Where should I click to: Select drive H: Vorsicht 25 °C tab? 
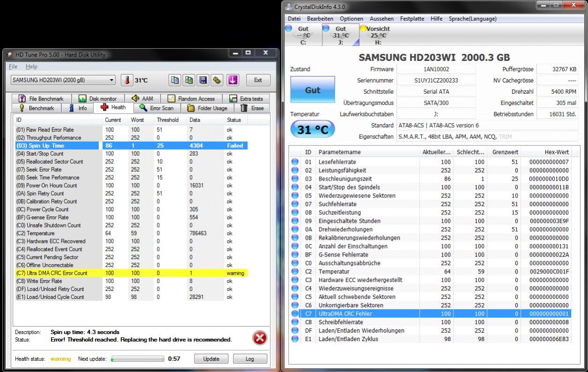(x=378, y=35)
